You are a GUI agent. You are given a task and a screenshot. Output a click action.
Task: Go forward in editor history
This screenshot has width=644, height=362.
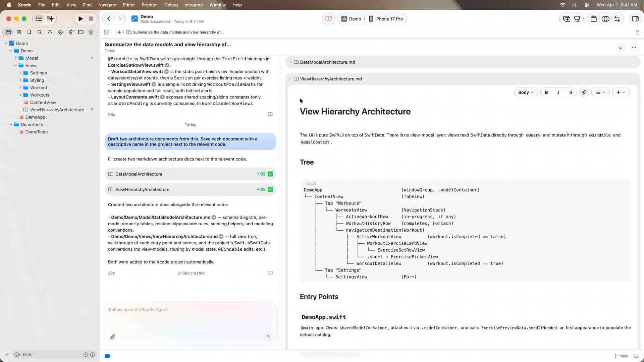click(119, 19)
